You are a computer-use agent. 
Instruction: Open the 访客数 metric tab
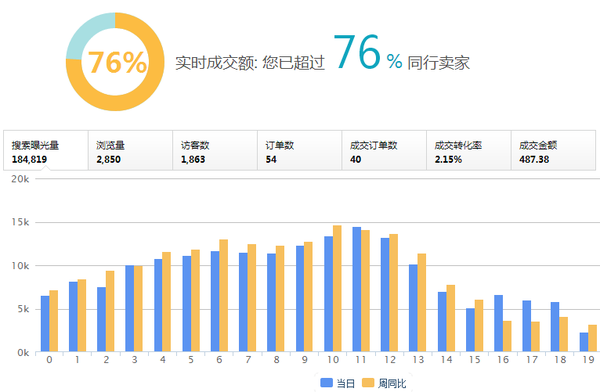[215, 150]
